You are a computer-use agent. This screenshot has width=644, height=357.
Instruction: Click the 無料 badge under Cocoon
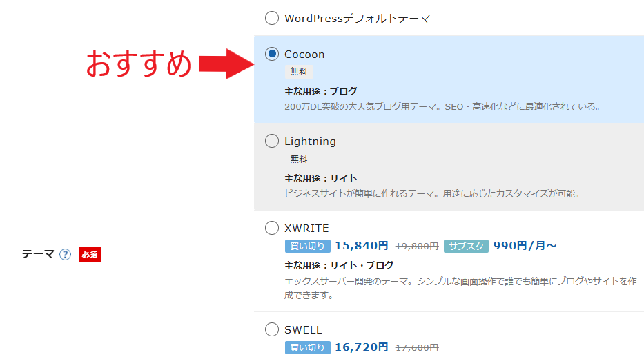coord(299,72)
